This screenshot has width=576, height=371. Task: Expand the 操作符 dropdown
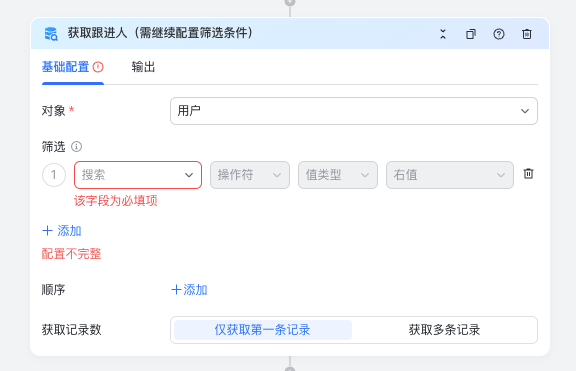[x=250, y=175]
